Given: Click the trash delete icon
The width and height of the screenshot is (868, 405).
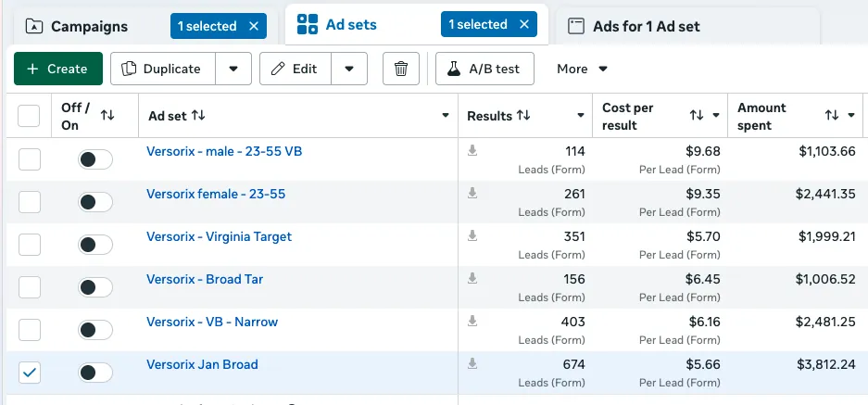Looking at the screenshot, I should (401, 69).
